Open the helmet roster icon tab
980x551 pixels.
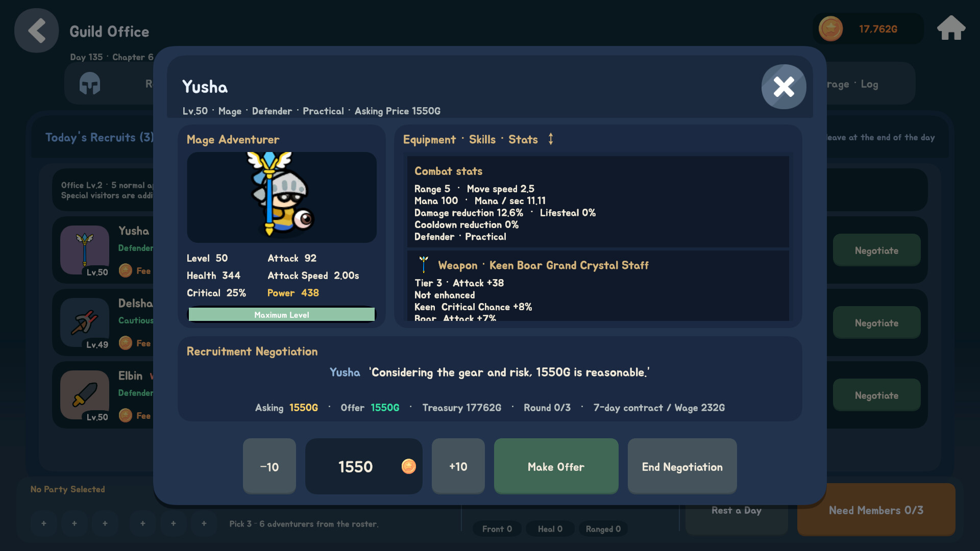tap(90, 84)
